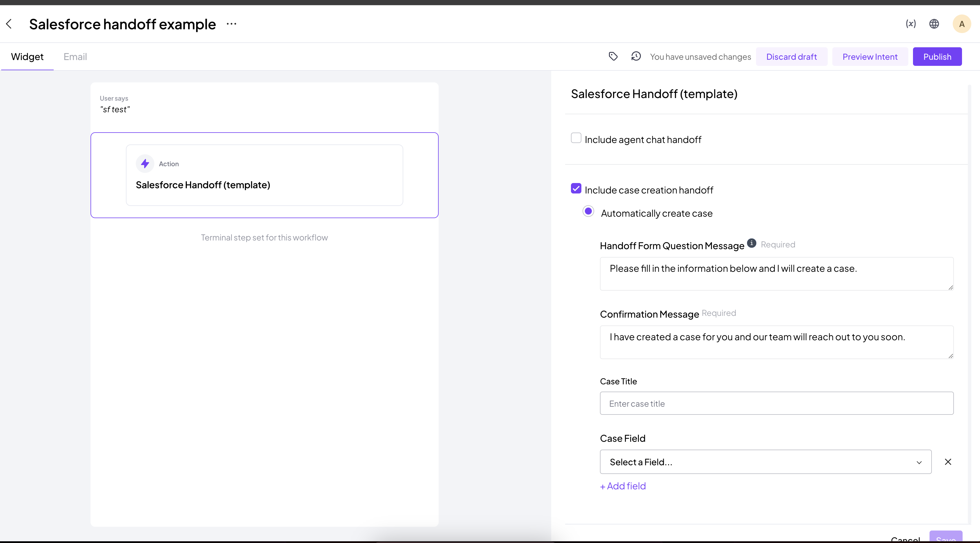
Task: Open the variables (x) icon
Action: tap(911, 24)
